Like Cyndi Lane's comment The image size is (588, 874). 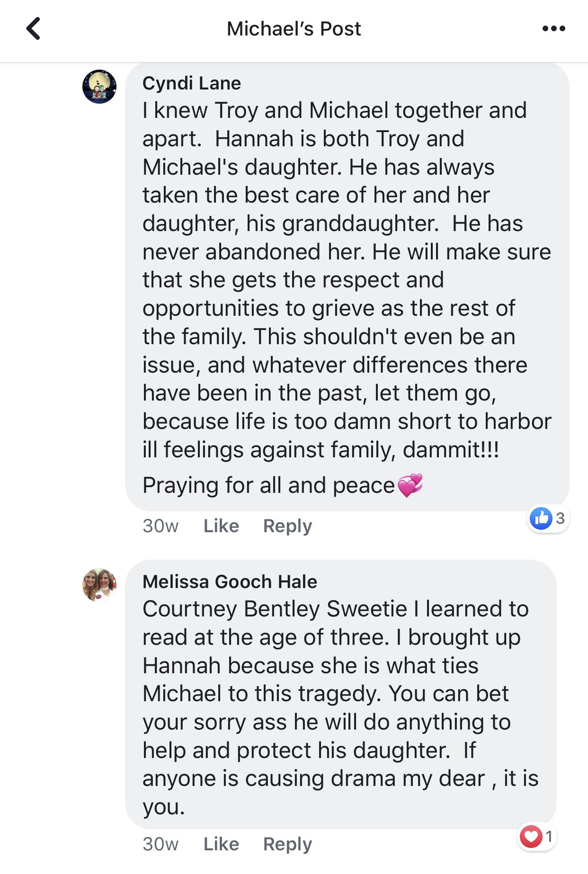point(221,526)
